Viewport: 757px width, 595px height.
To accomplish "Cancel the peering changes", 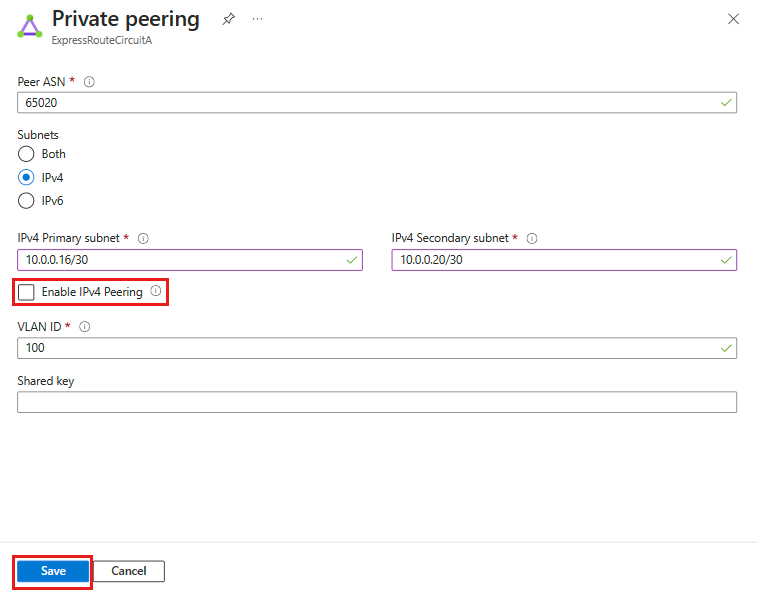I will pyautogui.click(x=129, y=571).
